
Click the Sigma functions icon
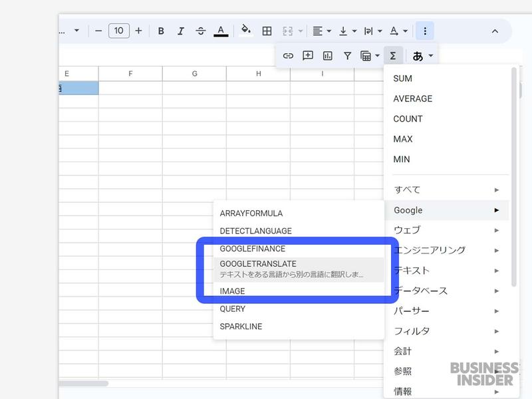pyautogui.click(x=393, y=56)
